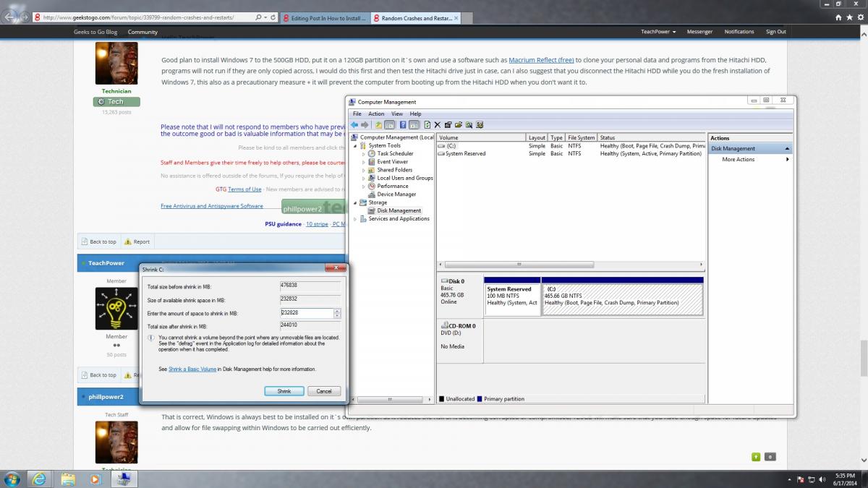The image size is (868, 488).
Task: Increase shrink amount with spinner up arrow
Action: [x=337, y=311]
